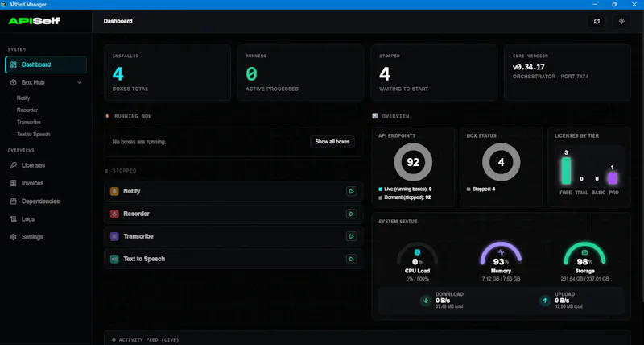
Task: Click the purple PRO tier bar
Action: tap(613, 178)
